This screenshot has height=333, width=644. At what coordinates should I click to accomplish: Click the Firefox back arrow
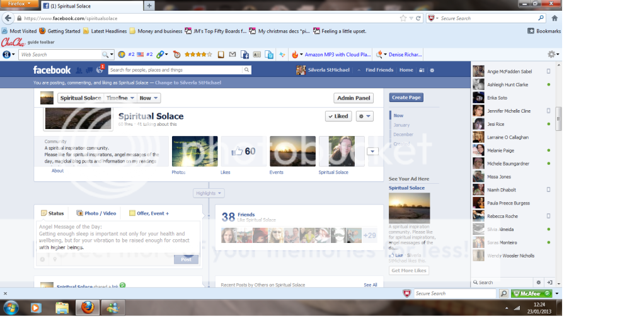coord(8,18)
